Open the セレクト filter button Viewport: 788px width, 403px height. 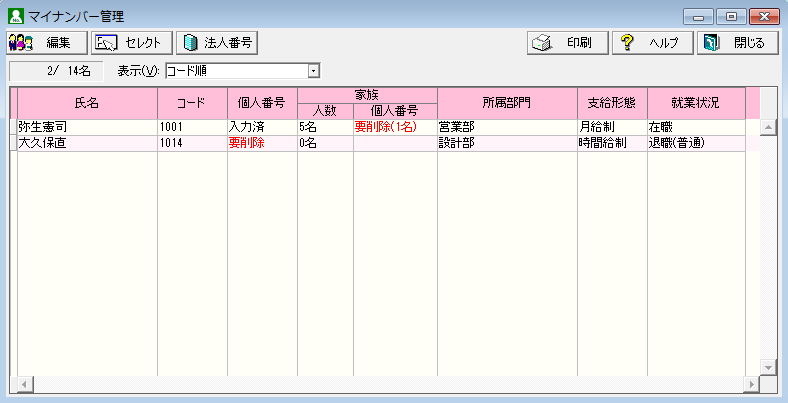tap(132, 43)
